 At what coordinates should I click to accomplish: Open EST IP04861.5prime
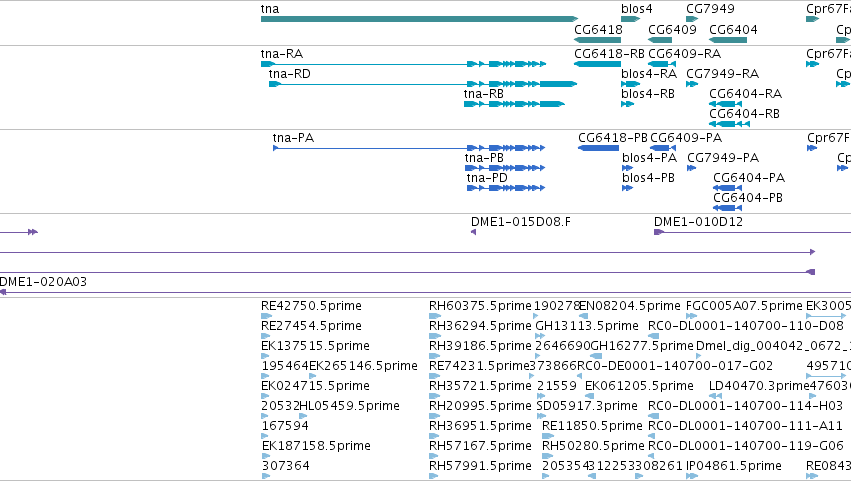tap(734, 466)
